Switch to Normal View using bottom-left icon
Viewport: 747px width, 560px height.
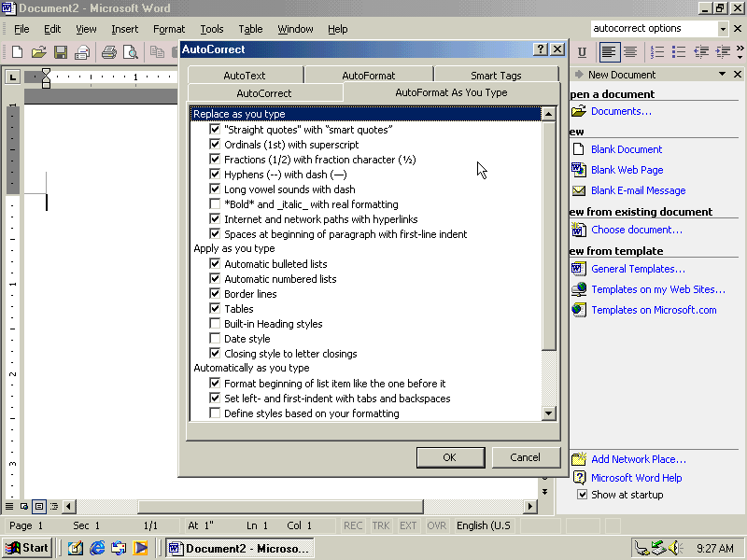click(x=9, y=506)
